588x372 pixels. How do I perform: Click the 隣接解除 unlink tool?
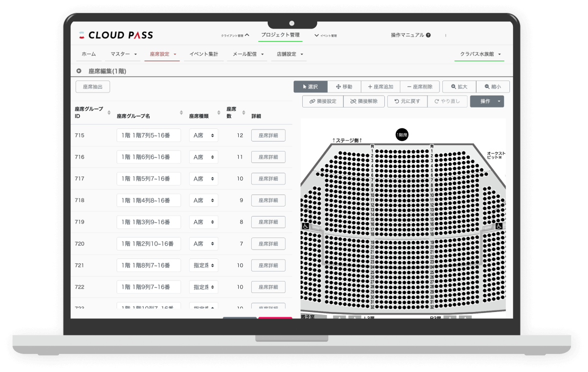[x=364, y=101]
